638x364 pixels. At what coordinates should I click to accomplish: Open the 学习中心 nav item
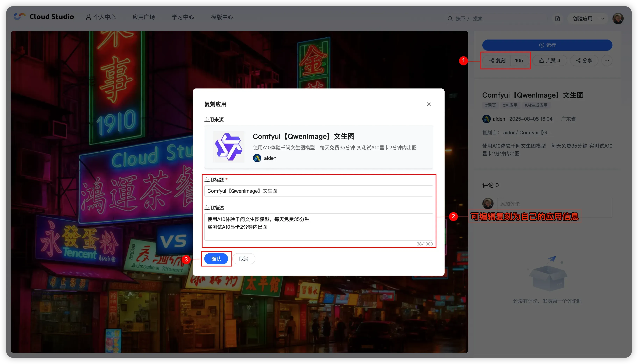click(x=183, y=17)
